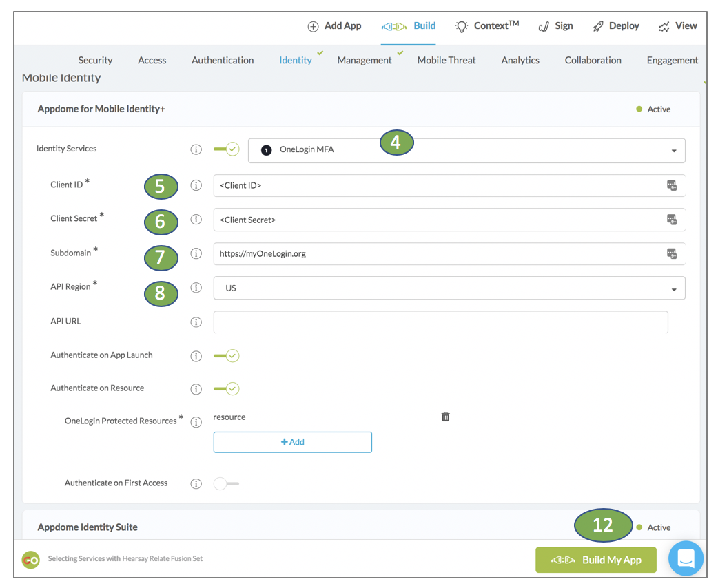Open the chat bubble widget

coord(686,558)
